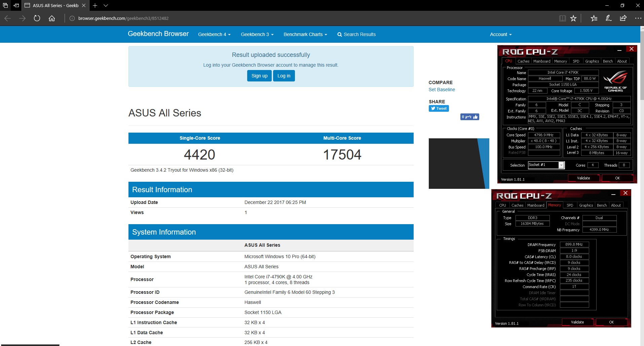Open SPD tab in top CPU-Z window

coord(576,61)
